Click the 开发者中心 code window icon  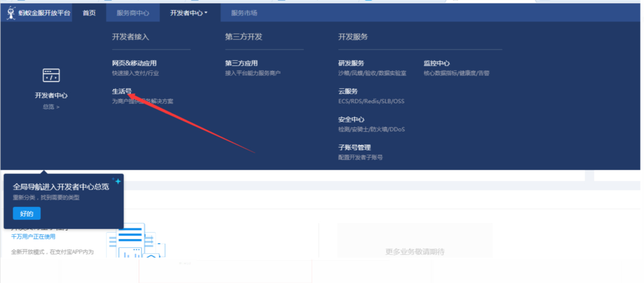[x=51, y=75]
